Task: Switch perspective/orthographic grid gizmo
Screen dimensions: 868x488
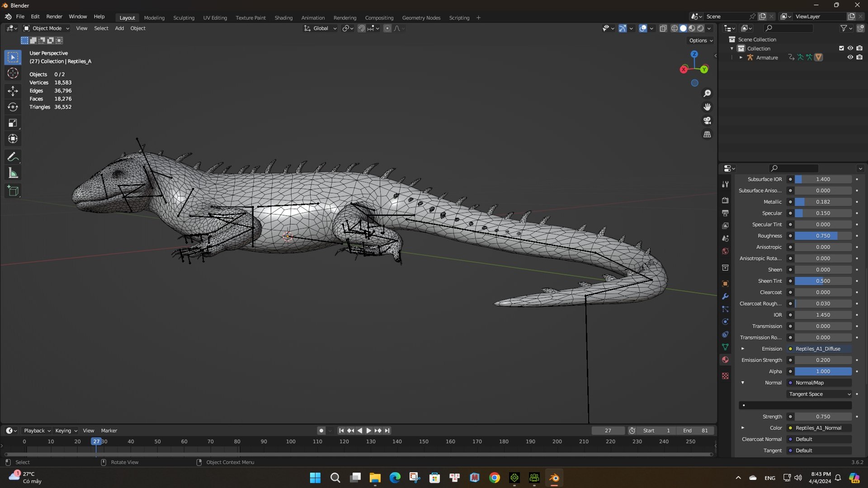Action: 707,134
